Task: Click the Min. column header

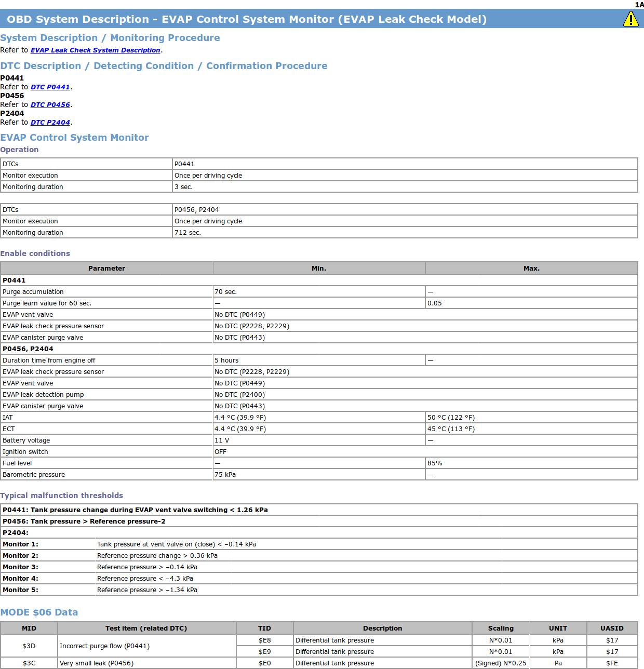Action: click(319, 269)
